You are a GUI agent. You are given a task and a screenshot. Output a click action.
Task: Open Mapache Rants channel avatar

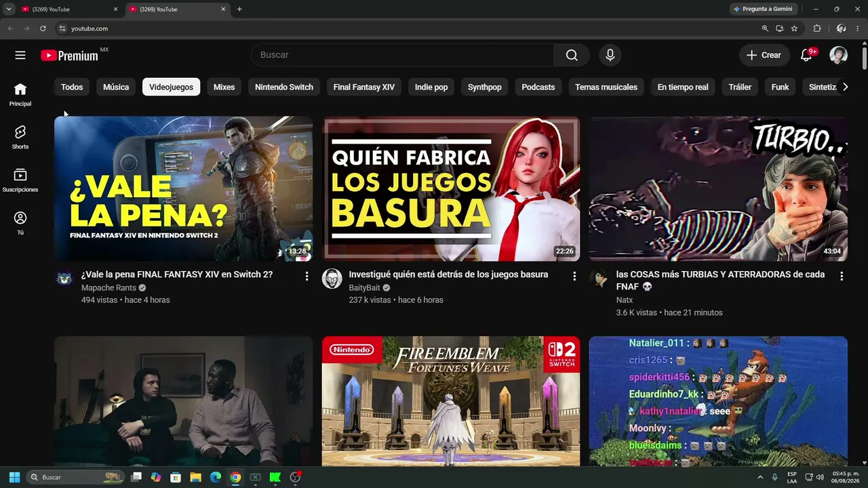(64, 279)
